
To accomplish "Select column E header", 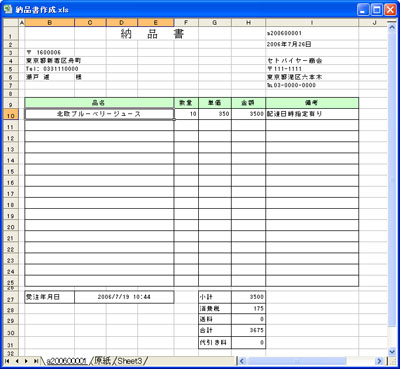I will click(x=156, y=22).
